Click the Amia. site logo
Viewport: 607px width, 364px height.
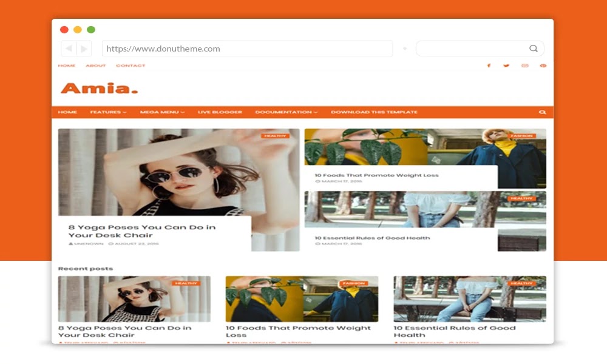click(x=100, y=88)
